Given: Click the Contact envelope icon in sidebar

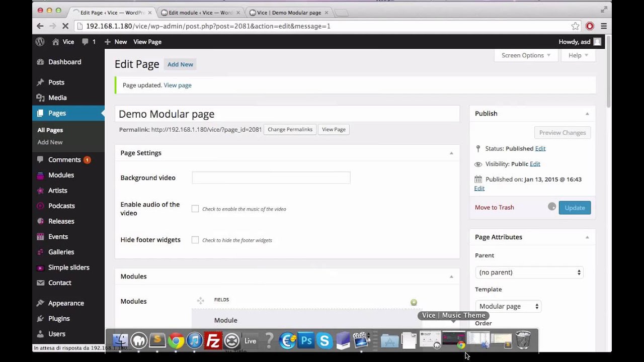Looking at the screenshot, I should point(40,283).
